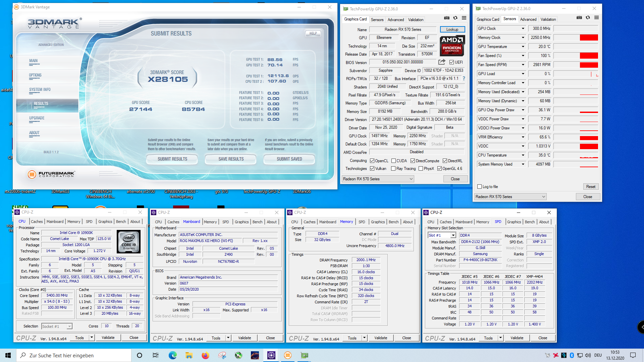The width and height of the screenshot is (644, 362).
Task: Click refresh icon in GPU-Z Graphics Card window
Action: coord(455,18)
